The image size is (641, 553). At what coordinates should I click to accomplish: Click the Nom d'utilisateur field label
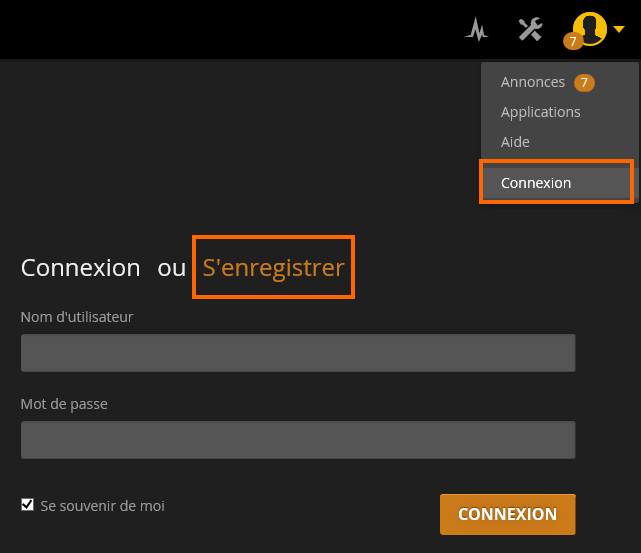pos(77,317)
